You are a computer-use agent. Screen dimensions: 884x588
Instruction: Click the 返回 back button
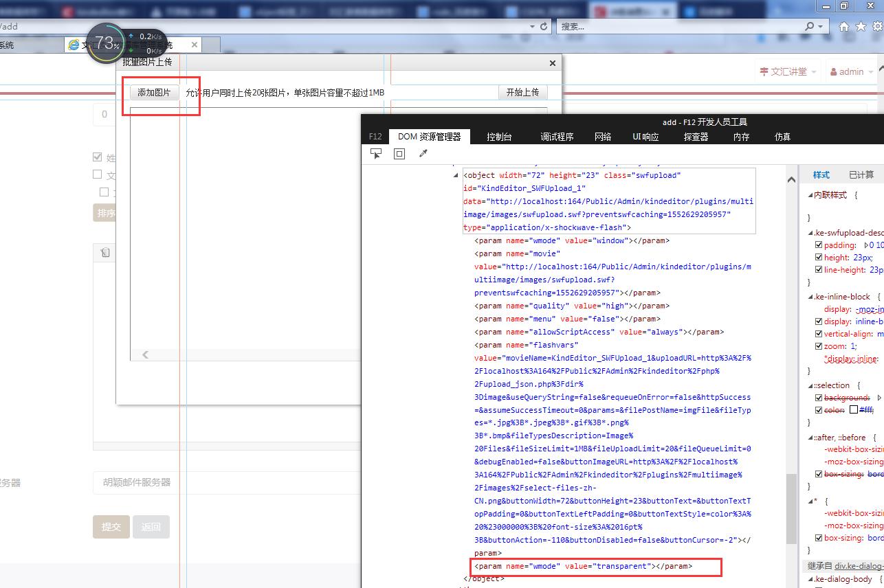click(x=151, y=527)
